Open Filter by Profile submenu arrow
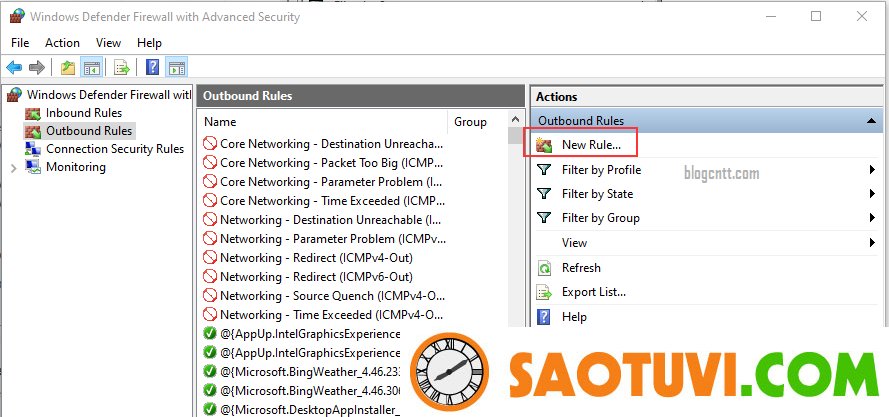 (872, 170)
